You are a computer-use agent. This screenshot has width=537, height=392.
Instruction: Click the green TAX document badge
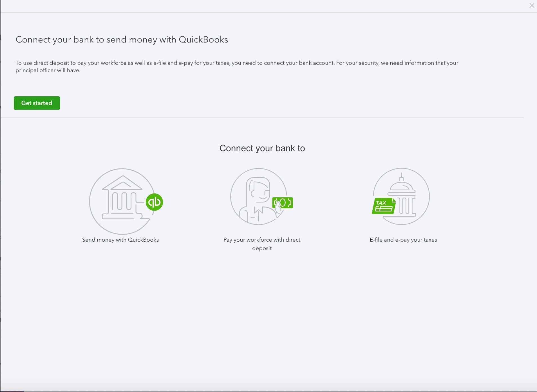384,206
